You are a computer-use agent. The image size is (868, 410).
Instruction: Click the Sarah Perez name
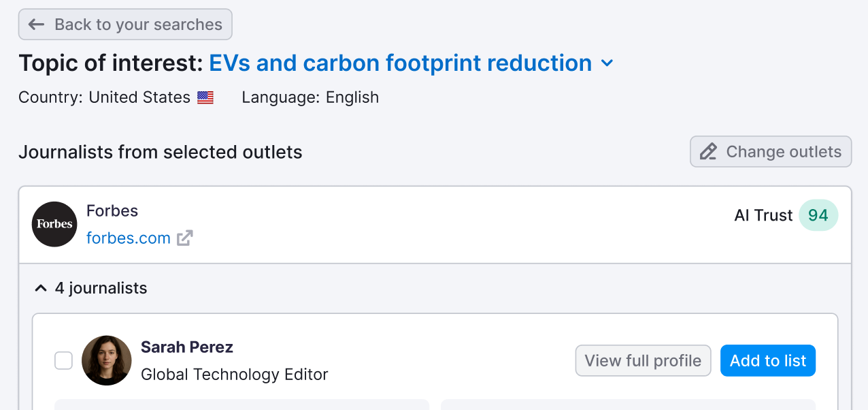click(187, 347)
